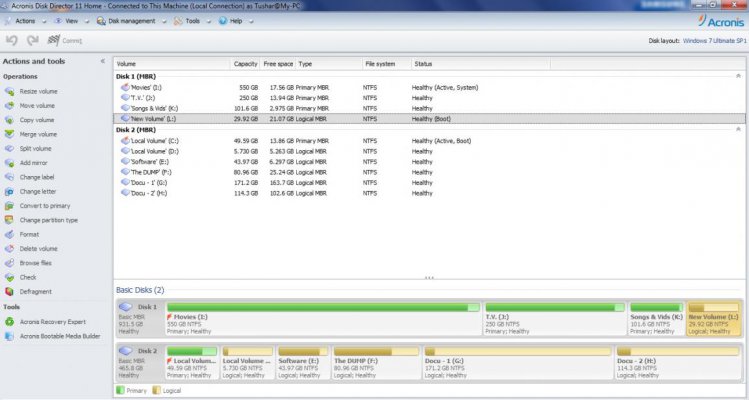749x400 pixels.
Task: Click the Defragment operation link
Action: (x=35, y=292)
